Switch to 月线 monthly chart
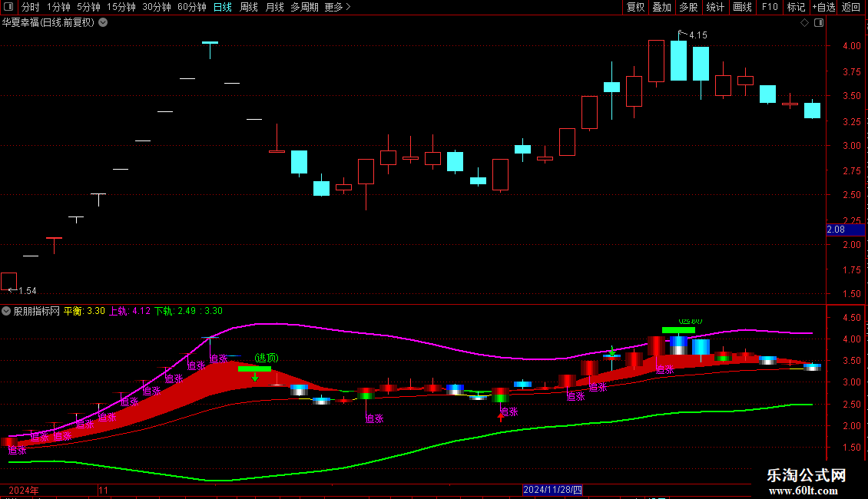 (x=274, y=7)
